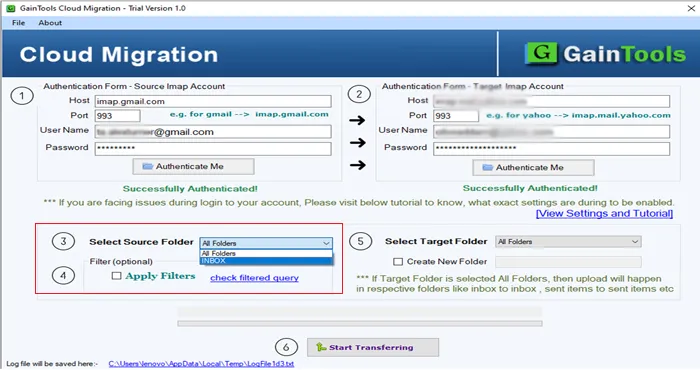The height and width of the screenshot is (370, 700).
Task: Click the GainTools app icon in title bar
Action: [x=10, y=8]
